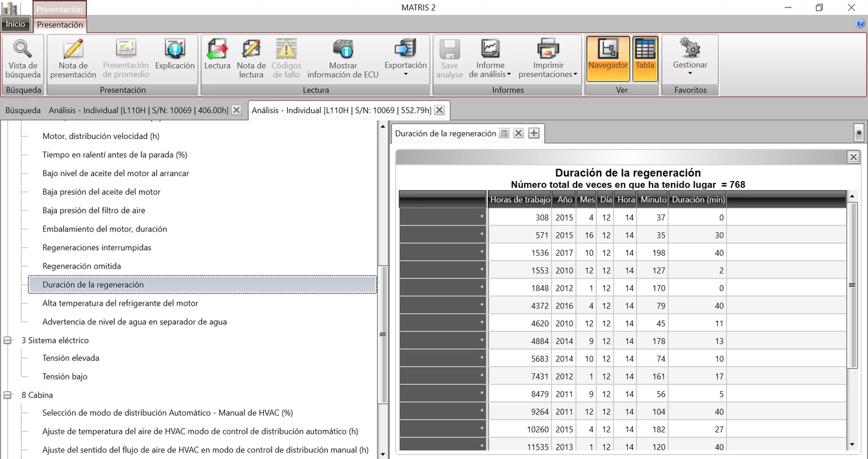The width and height of the screenshot is (868, 459).
Task: Add new presentation tab with plus button
Action: 534,133
